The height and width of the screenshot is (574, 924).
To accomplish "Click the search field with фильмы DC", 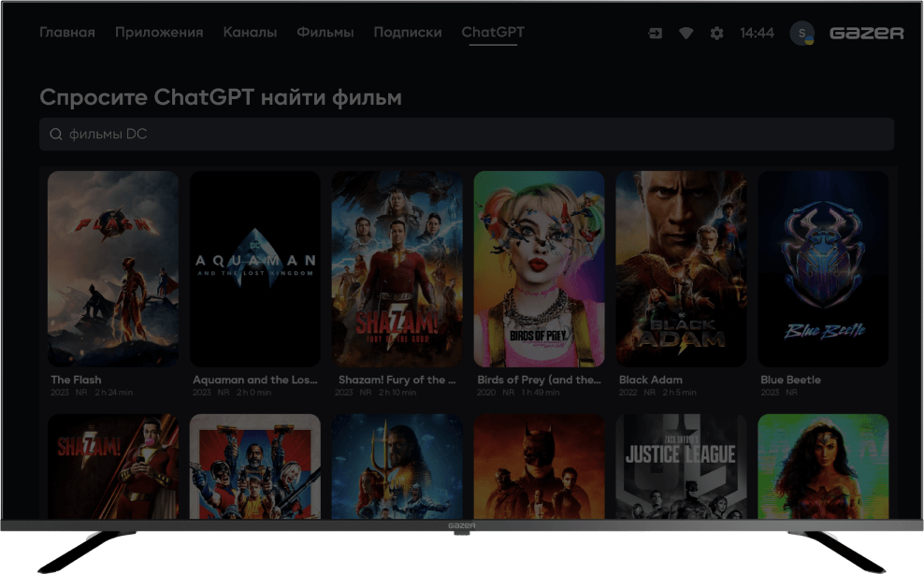I will coord(467,135).
